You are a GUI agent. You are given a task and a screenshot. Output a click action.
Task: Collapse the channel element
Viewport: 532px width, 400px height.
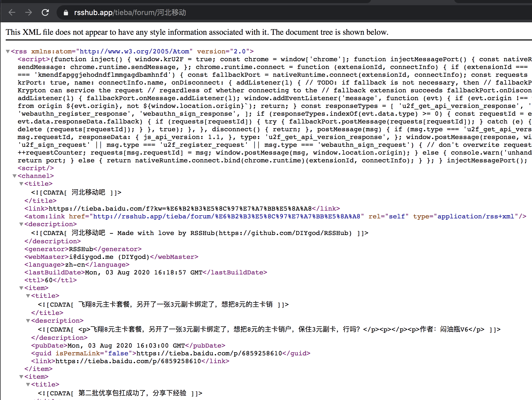pos(14,176)
